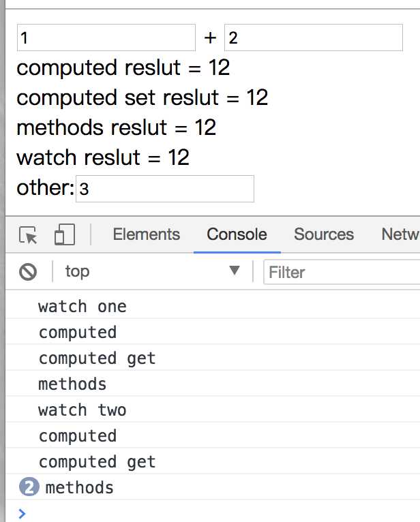This screenshot has width=420, height=522.
Task: Activate the inspect element picker icon
Action: [x=28, y=234]
